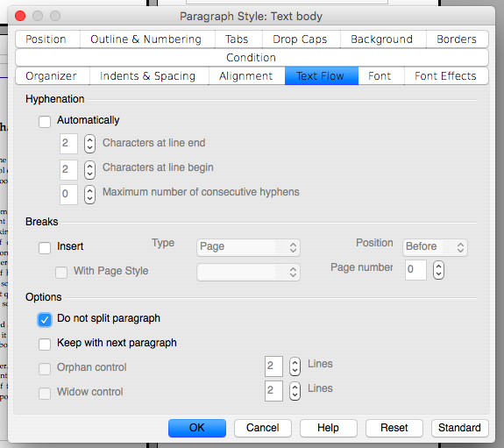Open the Font Effects tab
The width and height of the screenshot is (504, 448).
click(445, 76)
